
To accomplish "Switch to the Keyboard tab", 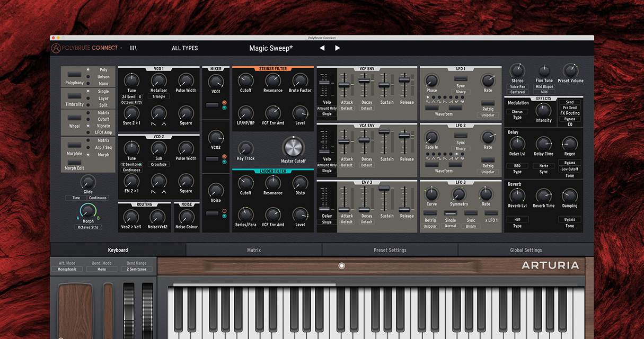I will (x=118, y=250).
